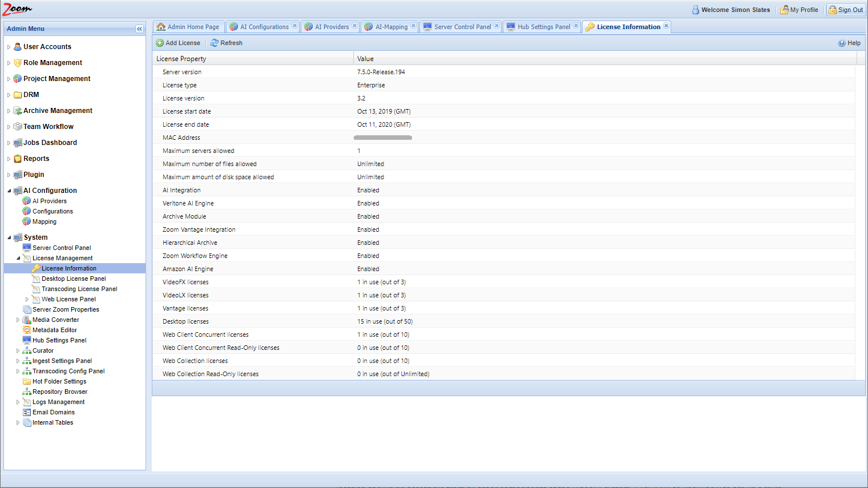Viewport: 868px width, 488px height.
Task: Click the Mapping icon under AI Configuration
Action: pyautogui.click(x=27, y=221)
